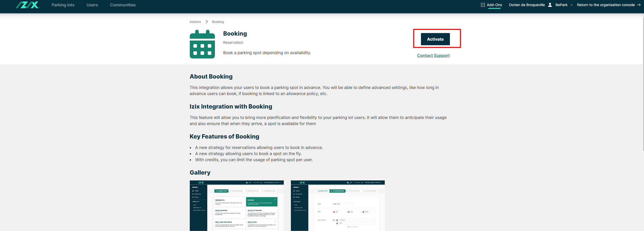The height and width of the screenshot is (231, 644).
Task: Open the first gallery screenshot showing access types
Action: pyautogui.click(x=237, y=205)
